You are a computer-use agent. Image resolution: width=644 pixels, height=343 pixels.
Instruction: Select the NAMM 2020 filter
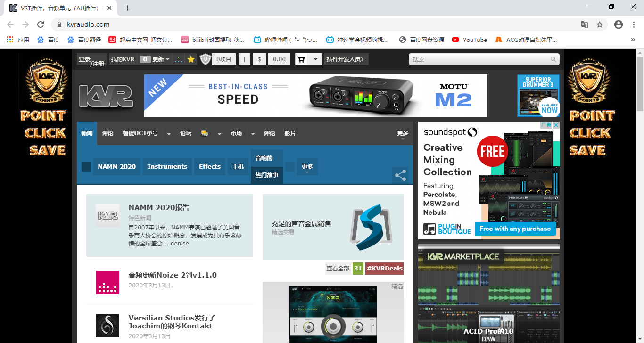[117, 167]
